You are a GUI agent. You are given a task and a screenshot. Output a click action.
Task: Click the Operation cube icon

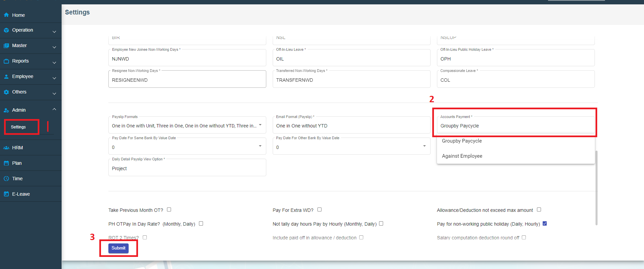6,30
